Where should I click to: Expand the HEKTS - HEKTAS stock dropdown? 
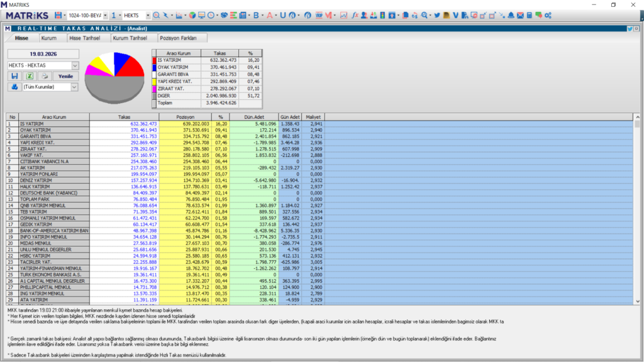click(x=75, y=65)
